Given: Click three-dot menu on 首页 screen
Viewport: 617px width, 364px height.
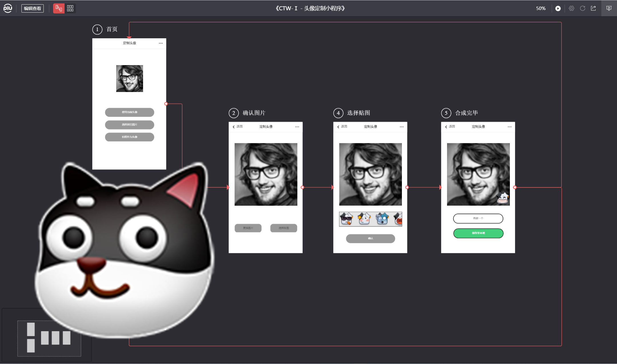Looking at the screenshot, I should click(161, 43).
